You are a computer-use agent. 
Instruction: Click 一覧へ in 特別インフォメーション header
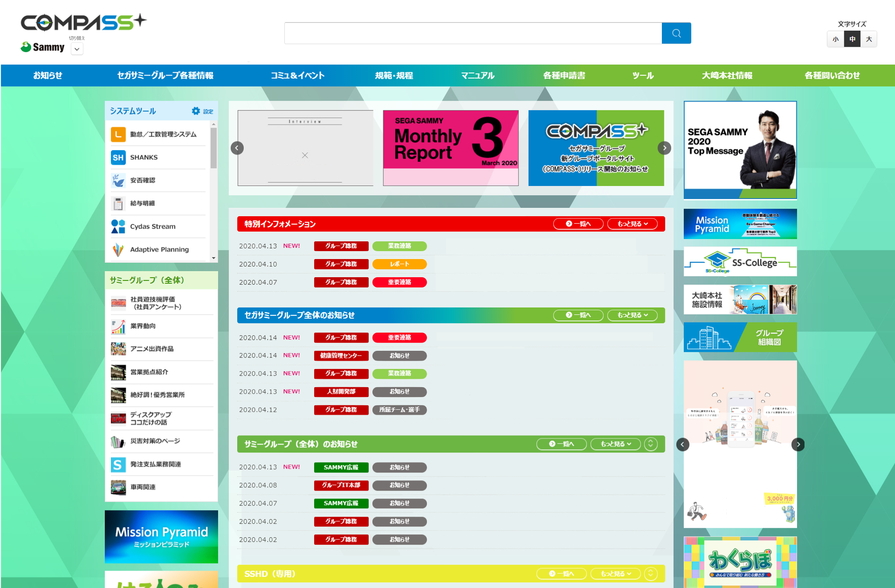578,224
